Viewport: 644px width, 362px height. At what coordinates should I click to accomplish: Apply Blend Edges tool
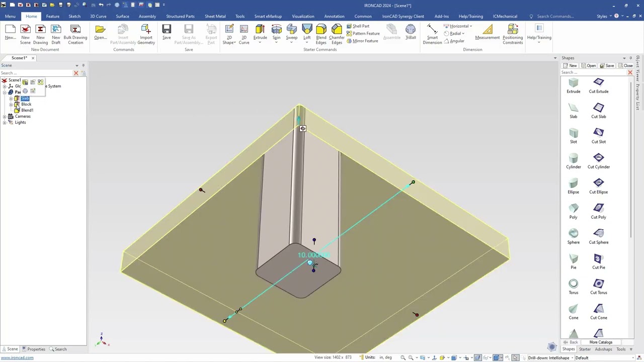[321, 35]
